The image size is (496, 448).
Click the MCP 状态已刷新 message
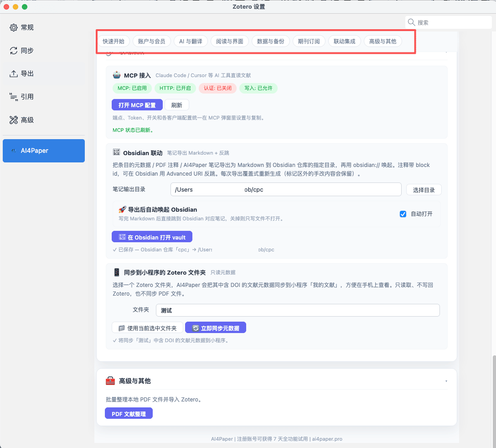pyautogui.click(x=133, y=130)
